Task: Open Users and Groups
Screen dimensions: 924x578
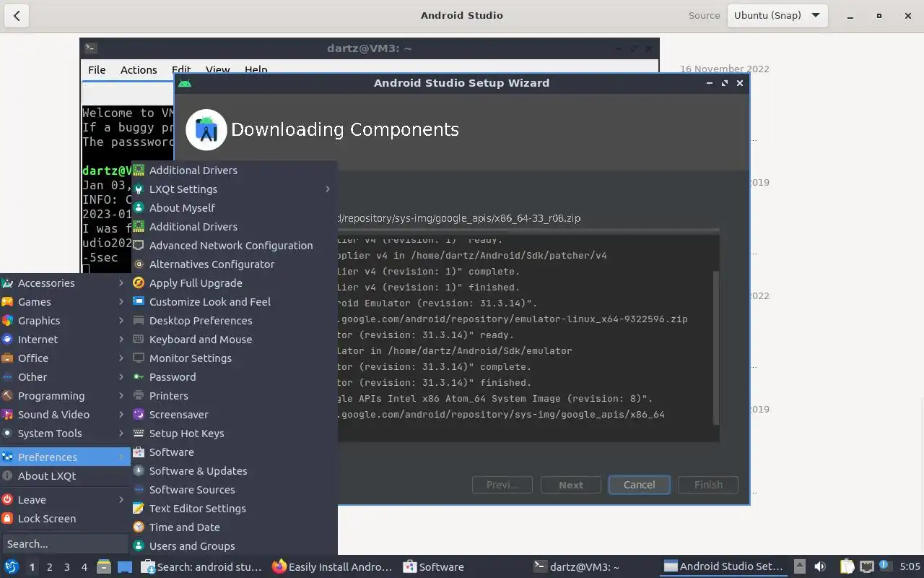Action: click(x=234, y=545)
